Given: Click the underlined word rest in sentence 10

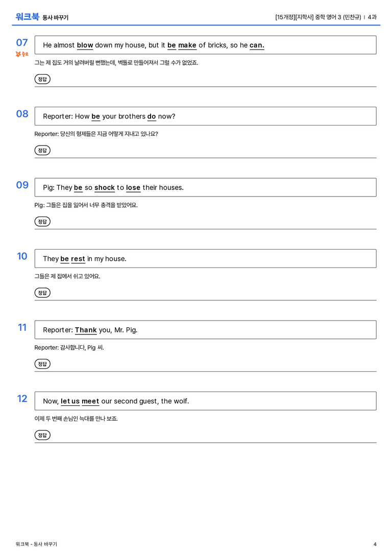Looking at the screenshot, I should 78,259.
